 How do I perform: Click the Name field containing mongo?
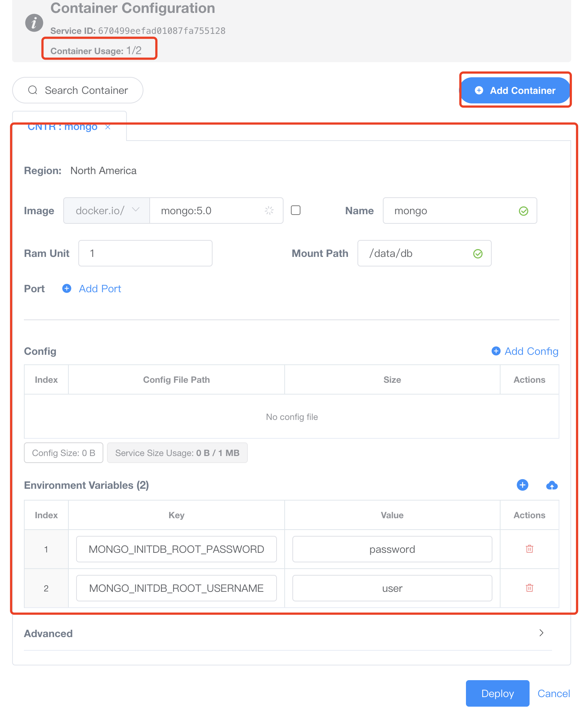[460, 211]
